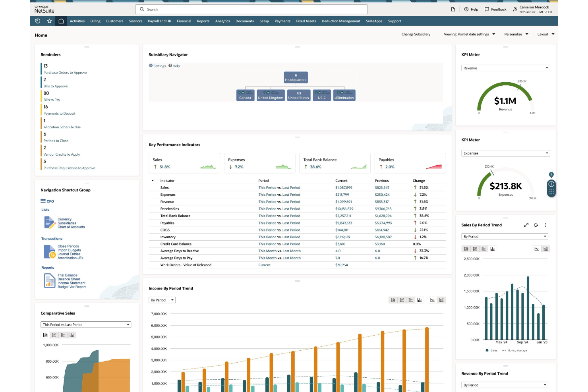The height and width of the screenshot is (392, 588).
Task: Open By Period dropdown in Income By Period Trend
Action: coord(162,300)
